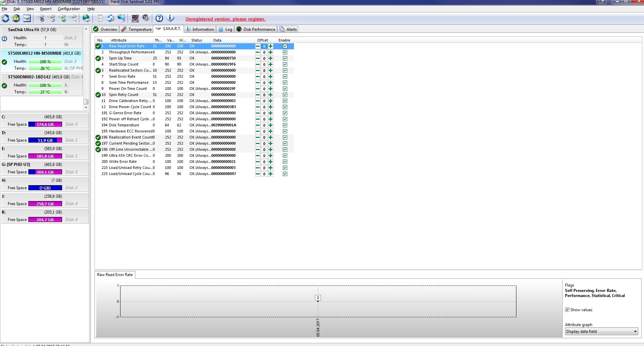Click the minus offset icon for G-Sense Error Rate
Viewport: 644px width, 346px height.
pos(258,113)
